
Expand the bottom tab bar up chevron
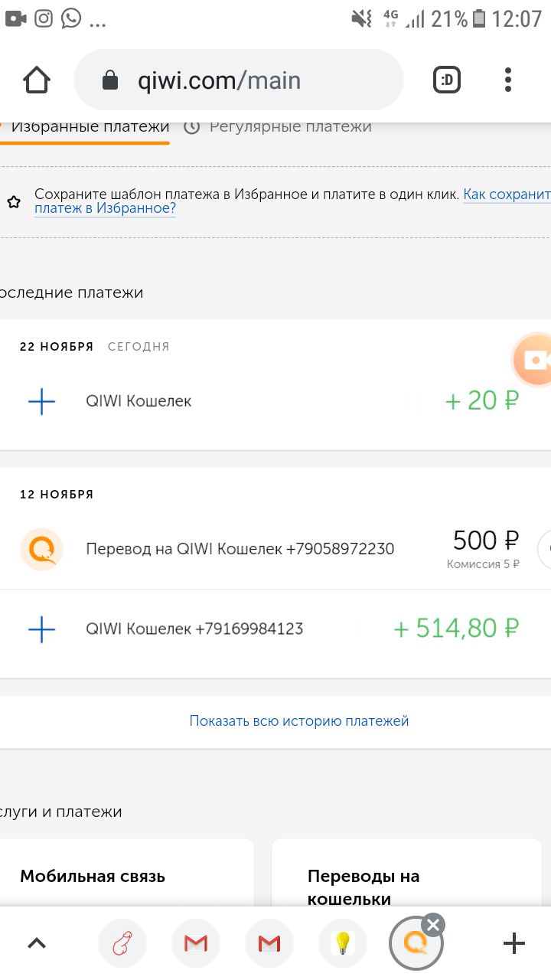(x=37, y=944)
